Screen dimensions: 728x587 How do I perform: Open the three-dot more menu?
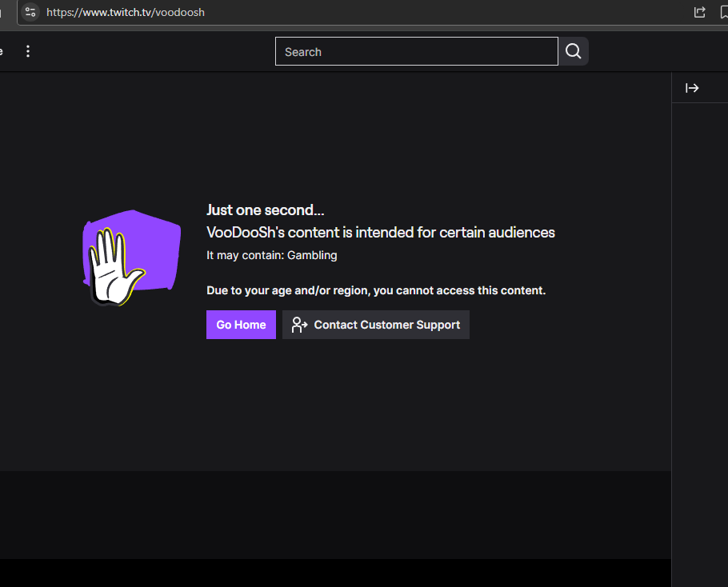(x=28, y=51)
